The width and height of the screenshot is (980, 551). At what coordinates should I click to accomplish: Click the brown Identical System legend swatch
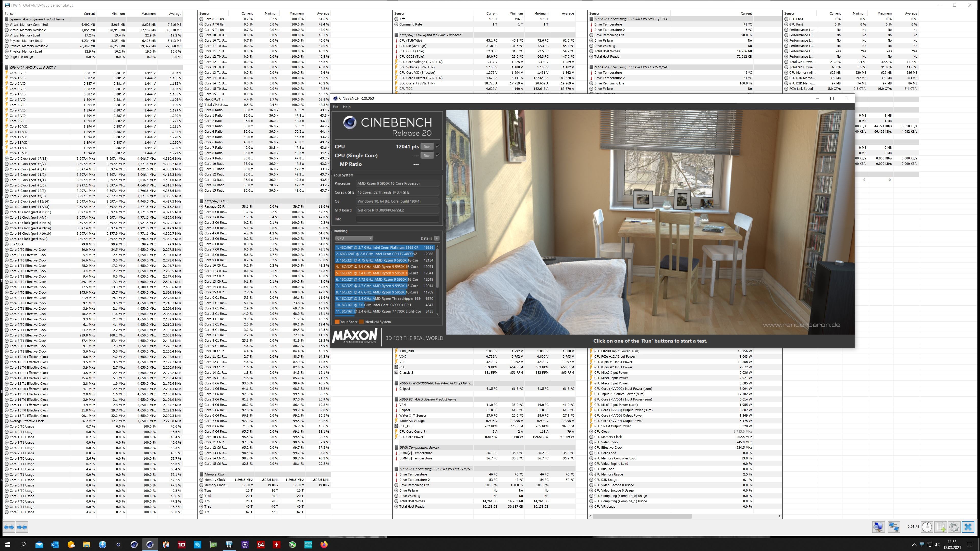[x=361, y=322]
